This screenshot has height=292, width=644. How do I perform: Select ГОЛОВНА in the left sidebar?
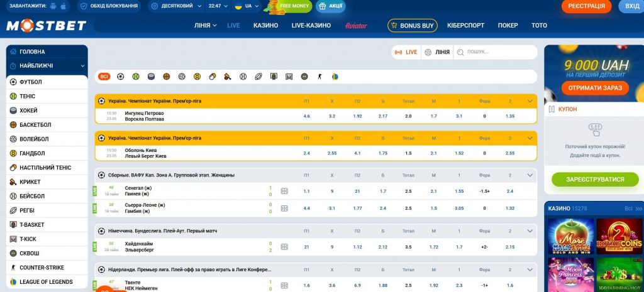(47, 51)
